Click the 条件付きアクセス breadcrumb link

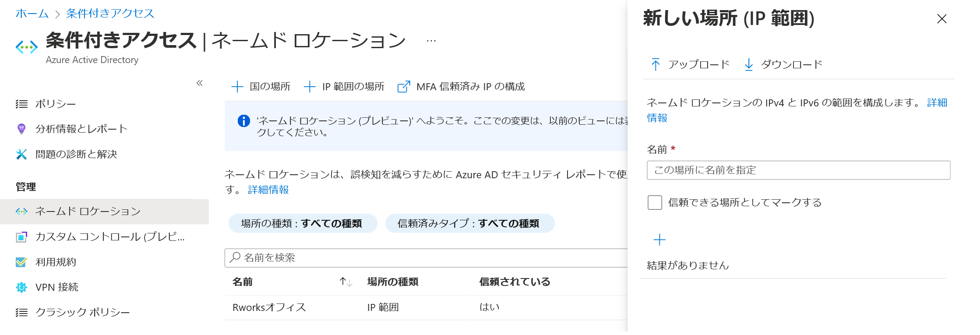point(110,14)
